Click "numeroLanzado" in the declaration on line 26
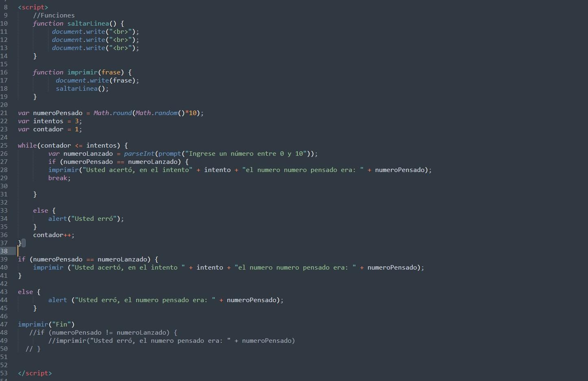Viewport: 588px width, 381px height. tap(88, 154)
